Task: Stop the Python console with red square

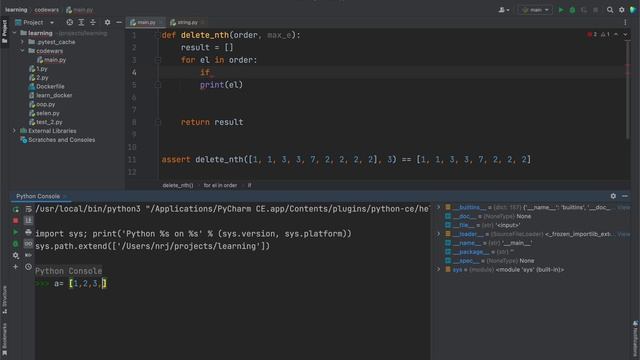Action: (16, 221)
